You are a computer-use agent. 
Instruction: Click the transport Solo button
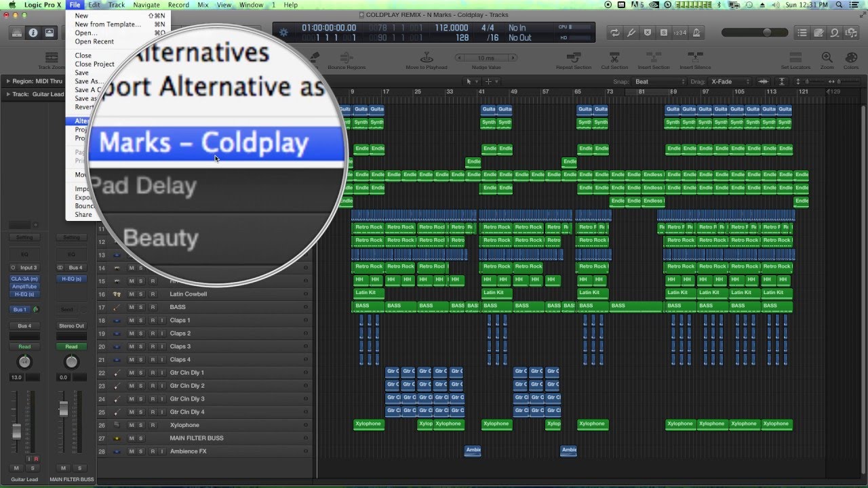point(663,33)
